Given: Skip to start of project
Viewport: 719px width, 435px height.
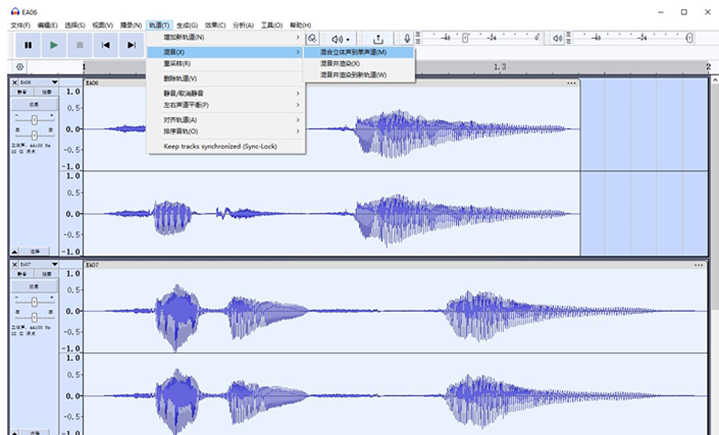Looking at the screenshot, I should click(105, 44).
